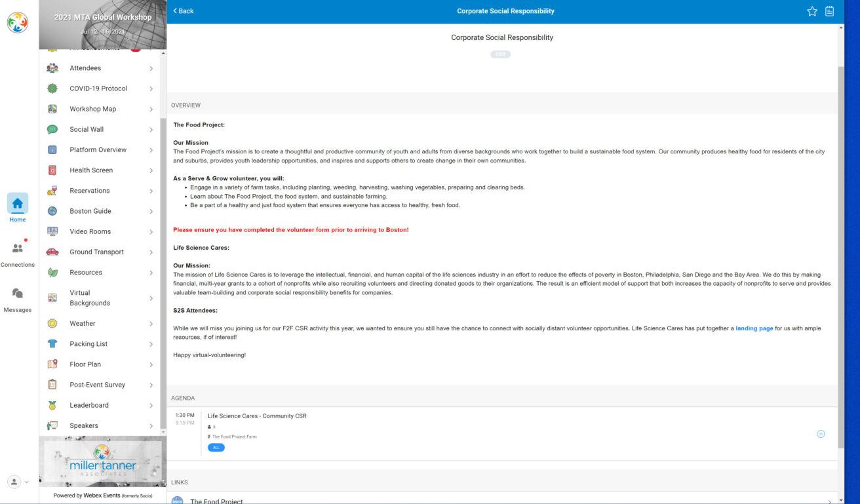The height and width of the screenshot is (504, 860).
Task: Click the COVID-19 Protocol virus icon
Action: 52,88
